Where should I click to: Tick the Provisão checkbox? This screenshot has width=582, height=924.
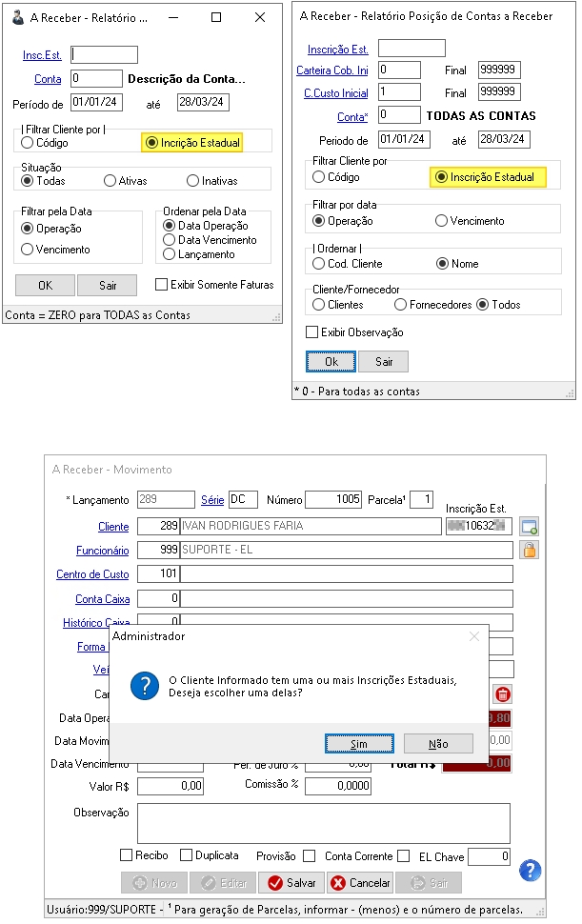[310, 855]
